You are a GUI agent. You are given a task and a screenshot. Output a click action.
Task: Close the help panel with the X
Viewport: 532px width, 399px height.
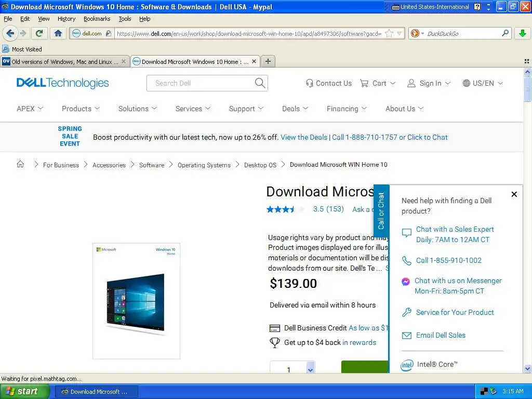pos(514,194)
